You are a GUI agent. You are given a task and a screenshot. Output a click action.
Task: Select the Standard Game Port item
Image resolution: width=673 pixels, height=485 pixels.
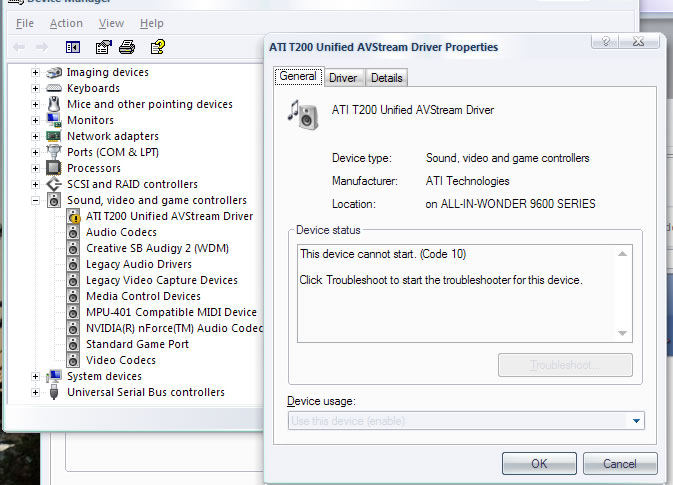click(137, 344)
